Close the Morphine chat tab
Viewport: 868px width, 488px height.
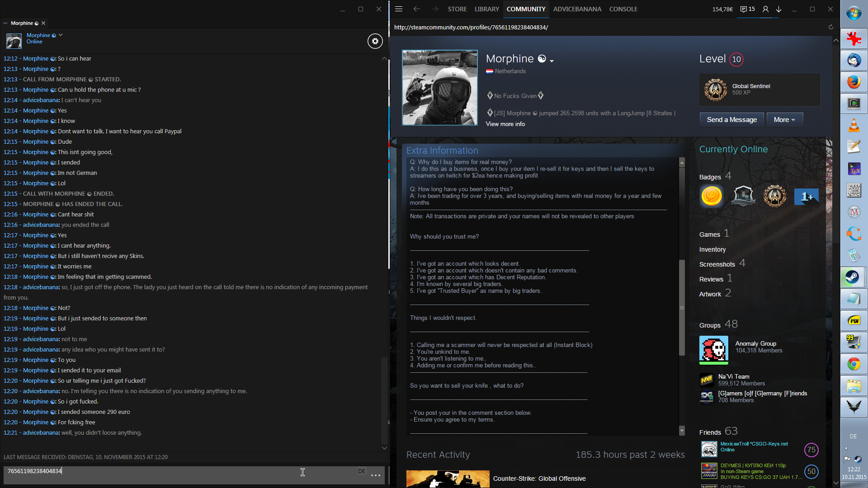[43, 23]
